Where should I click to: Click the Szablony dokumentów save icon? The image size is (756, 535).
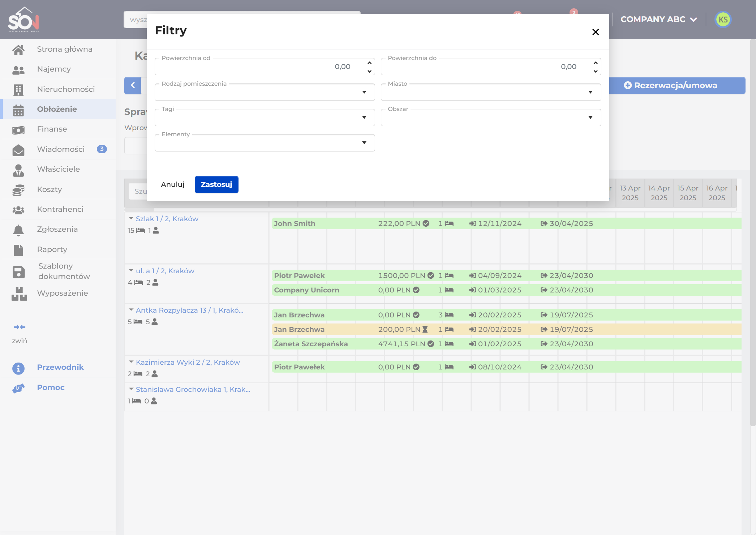click(x=18, y=272)
